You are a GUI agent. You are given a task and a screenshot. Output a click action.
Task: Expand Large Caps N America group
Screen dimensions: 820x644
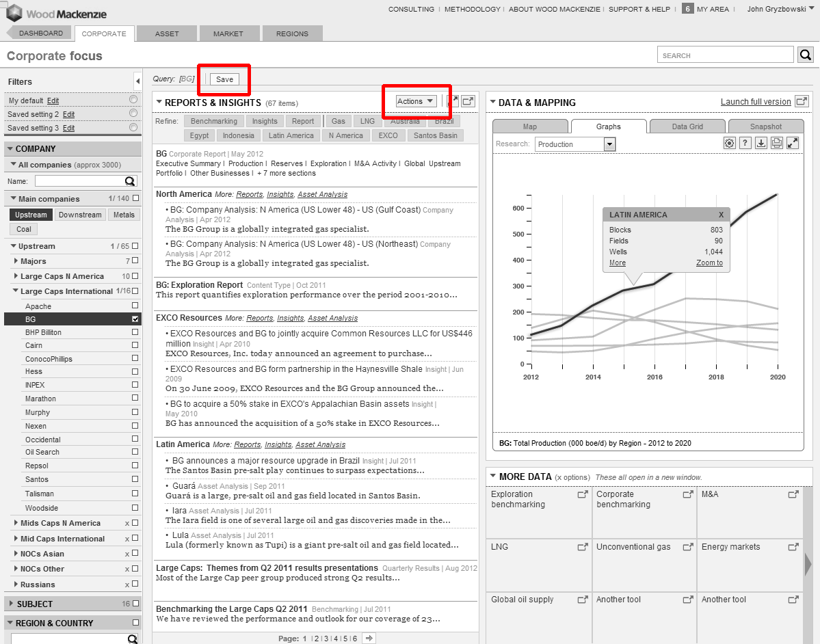click(16, 276)
